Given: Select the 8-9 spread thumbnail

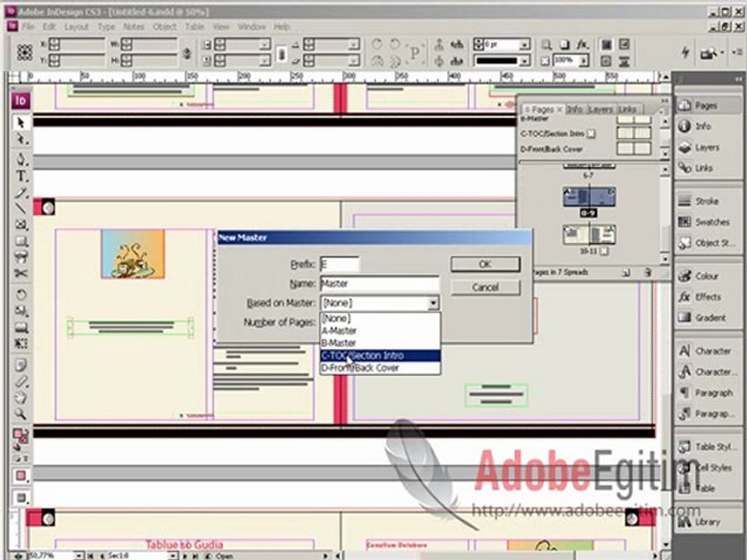Looking at the screenshot, I should pos(589,197).
